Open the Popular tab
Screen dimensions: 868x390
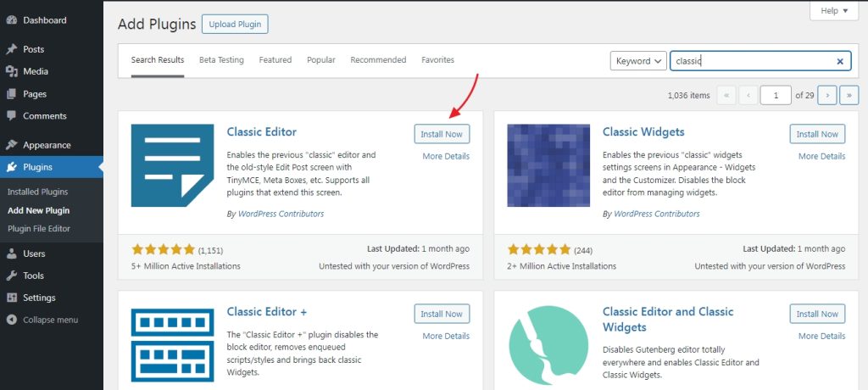tap(321, 60)
